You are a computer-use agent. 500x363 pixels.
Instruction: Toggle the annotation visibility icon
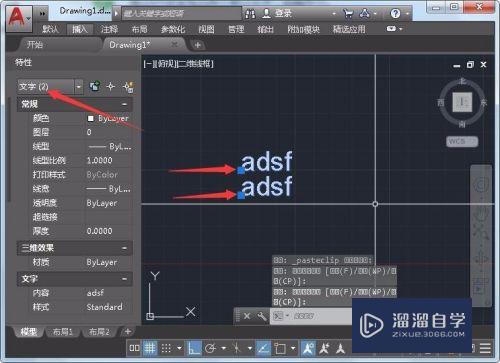[308, 348]
